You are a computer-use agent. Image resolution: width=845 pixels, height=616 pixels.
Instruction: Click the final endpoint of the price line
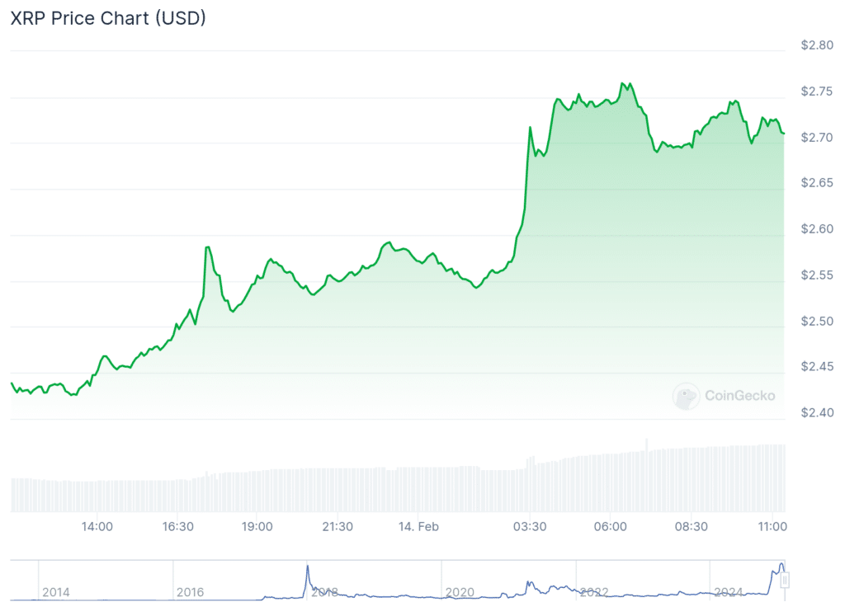point(784,133)
